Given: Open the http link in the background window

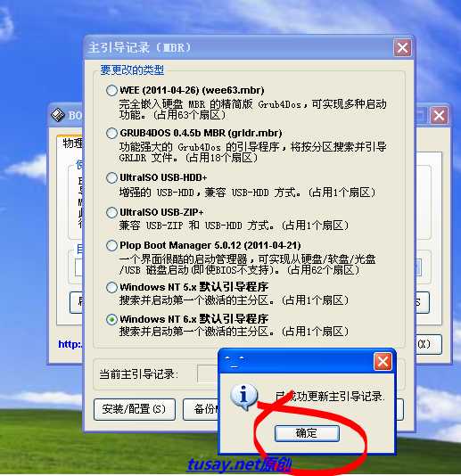Looking at the screenshot, I should [x=70, y=344].
